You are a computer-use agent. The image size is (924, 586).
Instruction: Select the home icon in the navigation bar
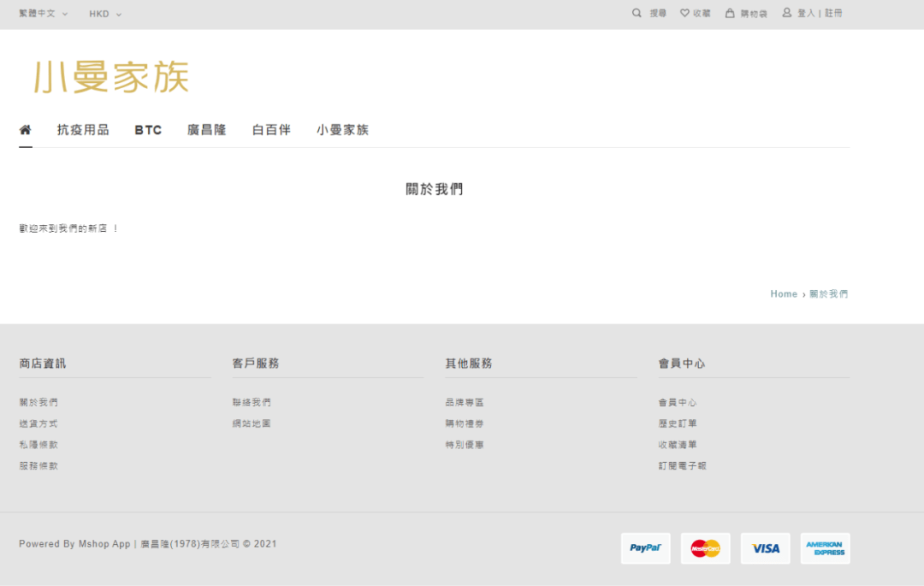point(26,129)
